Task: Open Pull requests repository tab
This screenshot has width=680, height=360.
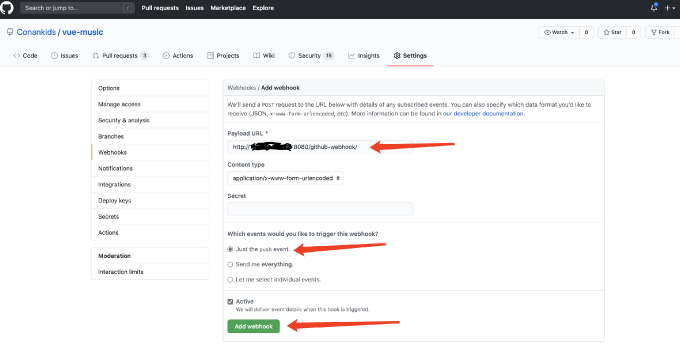Action: click(x=120, y=56)
